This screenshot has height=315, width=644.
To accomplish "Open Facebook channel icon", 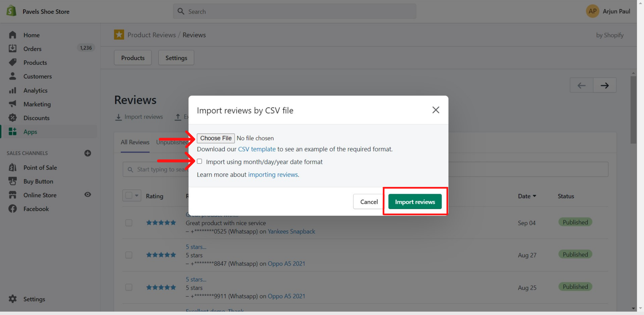I will 13,209.
